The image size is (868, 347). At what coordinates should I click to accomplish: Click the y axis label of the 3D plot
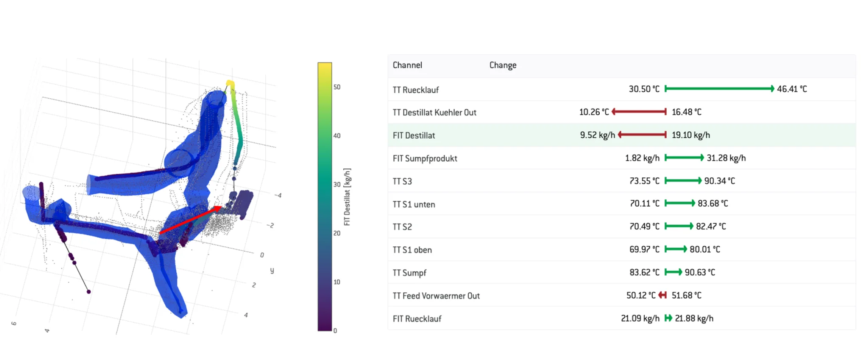pyautogui.click(x=272, y=270)
